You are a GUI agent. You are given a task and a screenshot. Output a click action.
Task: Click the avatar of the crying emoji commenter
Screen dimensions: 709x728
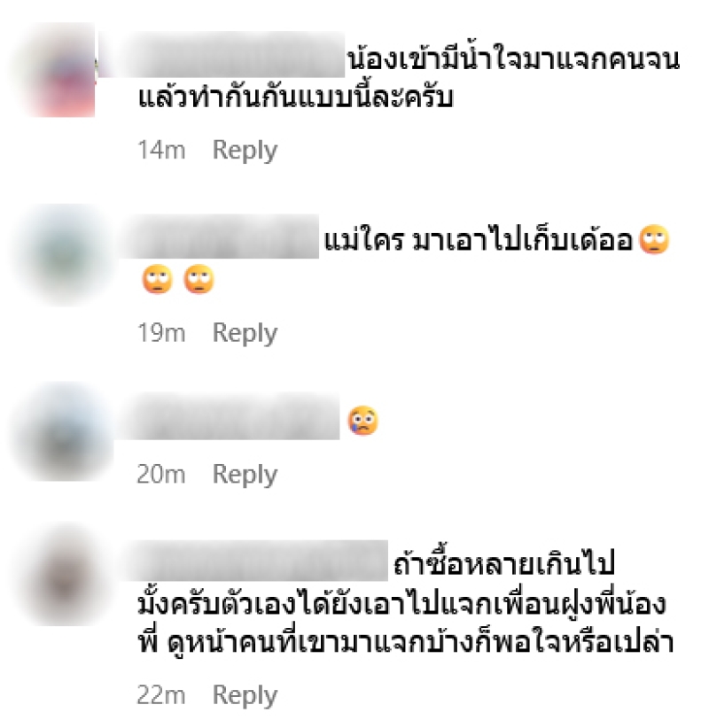63,432
